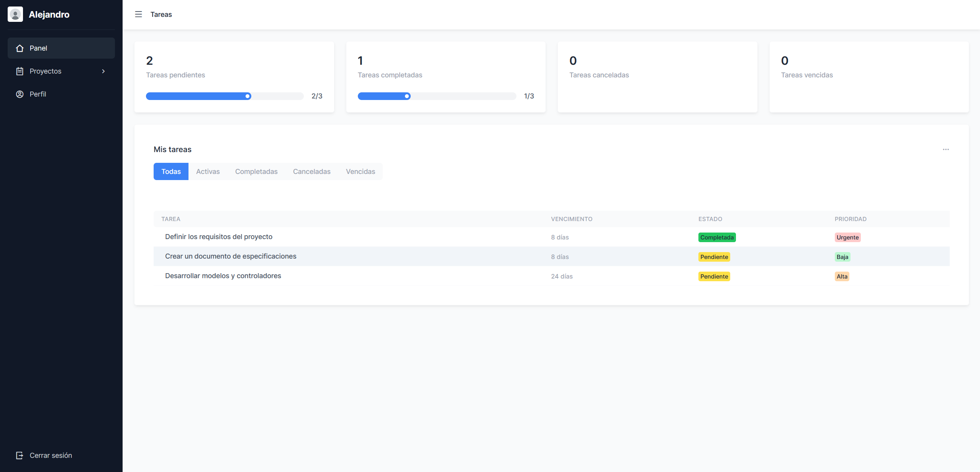
Task: Click the Perfil user circle icon
Action: point(20,94)
